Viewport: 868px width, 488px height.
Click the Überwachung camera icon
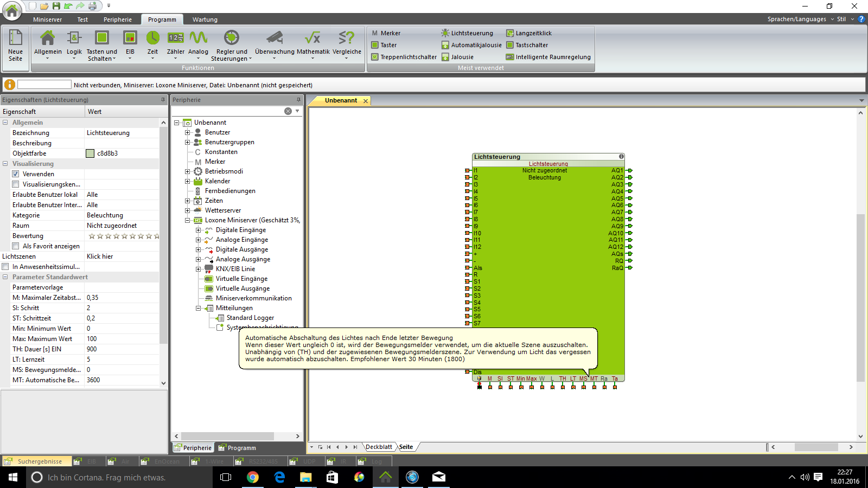(x=275, y=39)
